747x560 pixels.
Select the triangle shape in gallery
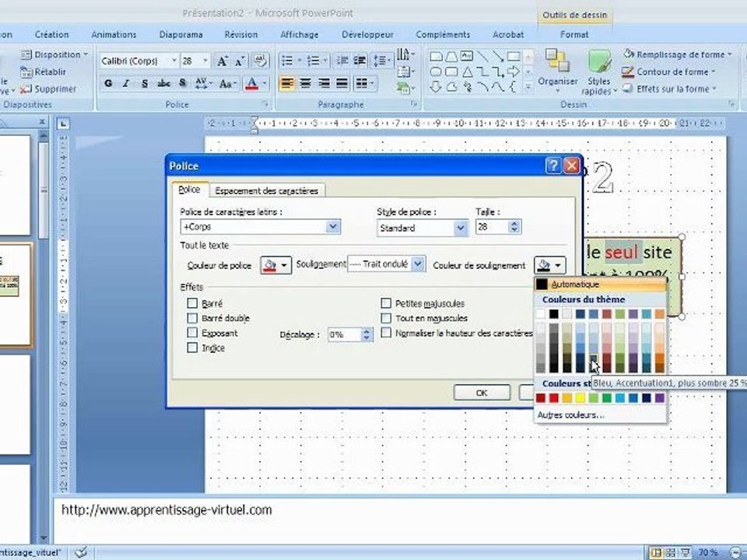[467, 72]
